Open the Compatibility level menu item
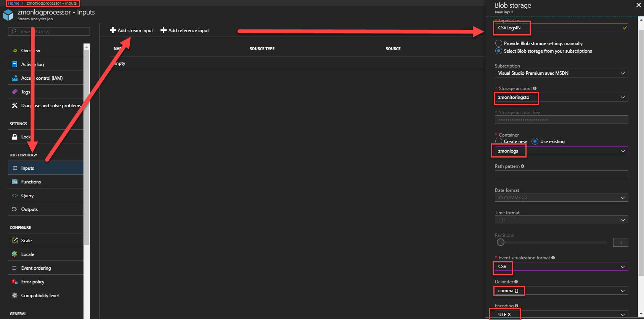 tap(46, 296)
